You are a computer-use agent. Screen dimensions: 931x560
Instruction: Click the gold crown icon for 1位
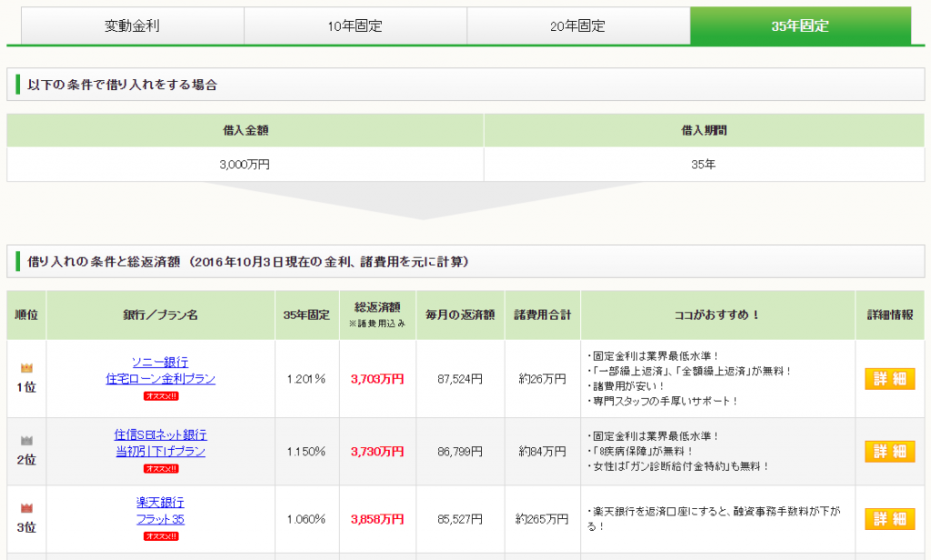pyautogui.click(x=26, y=368)
